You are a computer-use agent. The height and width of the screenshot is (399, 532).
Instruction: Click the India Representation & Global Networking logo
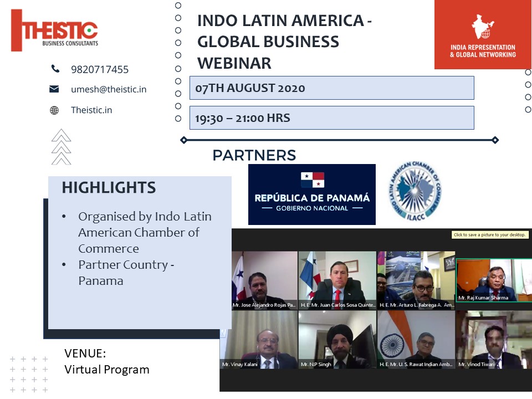tap(482, 35)
